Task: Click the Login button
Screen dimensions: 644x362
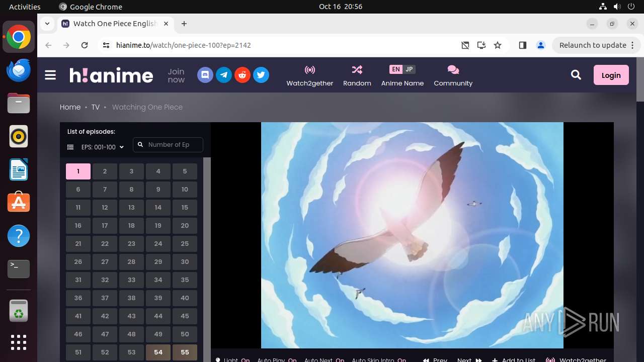Action: (611, 75)
